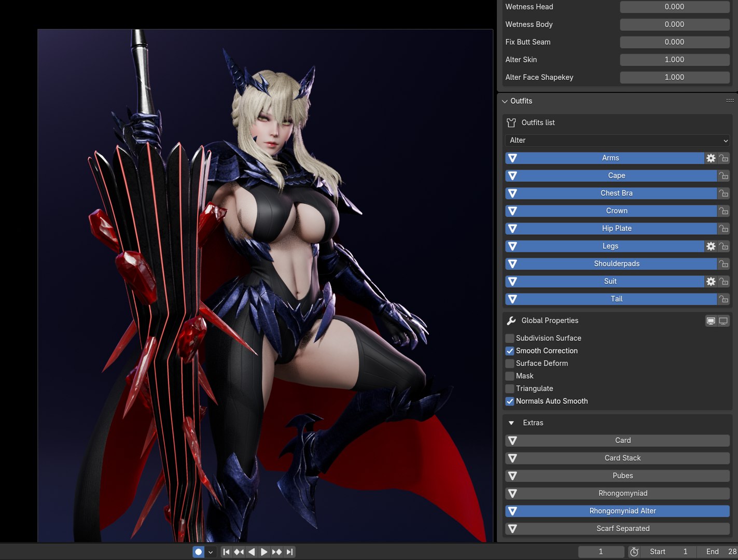Click the Alter Skin value field

(x=675, y=60)
